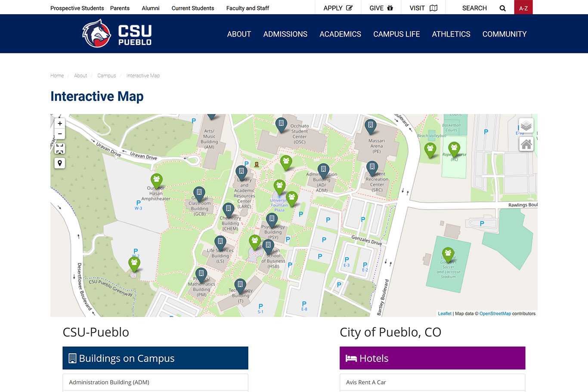Screen dimensions: 588x392
Task: Click green marker at University Fountain Plaza
Action: pyautogui.click(x=280, y=188)
